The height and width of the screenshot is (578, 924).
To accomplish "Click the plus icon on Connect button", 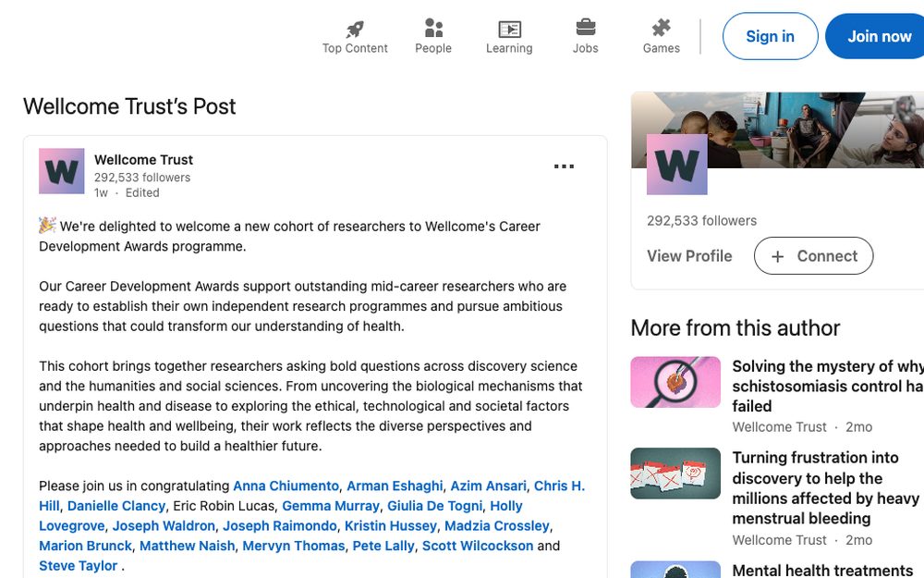I will [x=778, y=256].
